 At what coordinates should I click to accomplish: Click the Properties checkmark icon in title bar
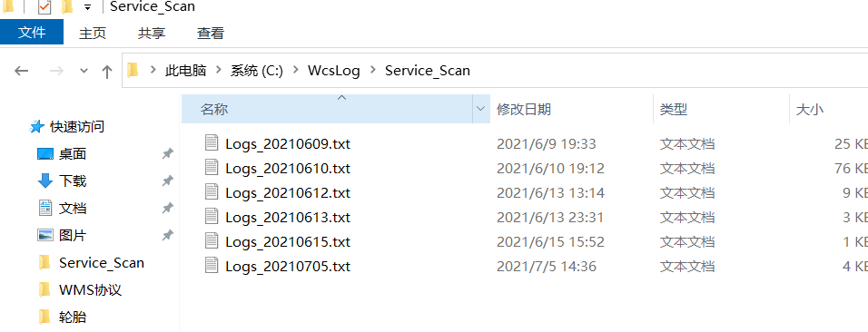tap(44, 7)
